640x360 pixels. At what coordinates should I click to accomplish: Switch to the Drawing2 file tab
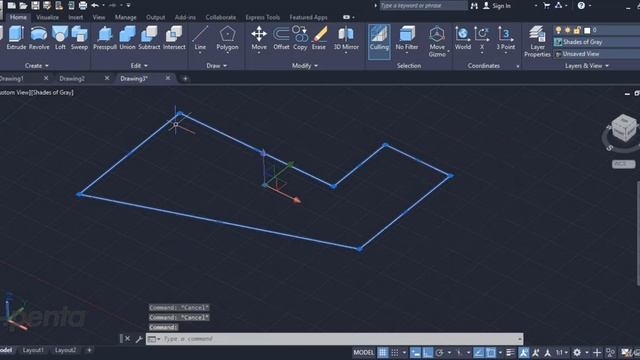[x=72, y=78]
